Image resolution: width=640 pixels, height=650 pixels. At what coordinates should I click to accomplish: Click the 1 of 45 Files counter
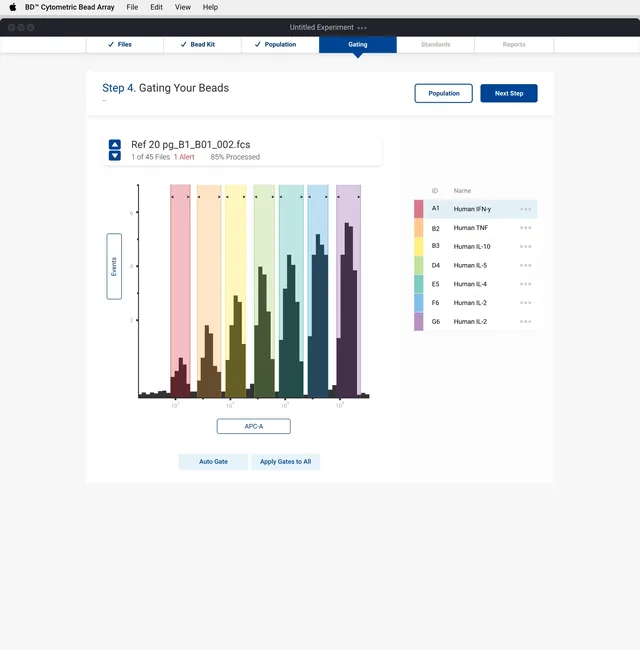pyautogui.click(x=150, y=157)
